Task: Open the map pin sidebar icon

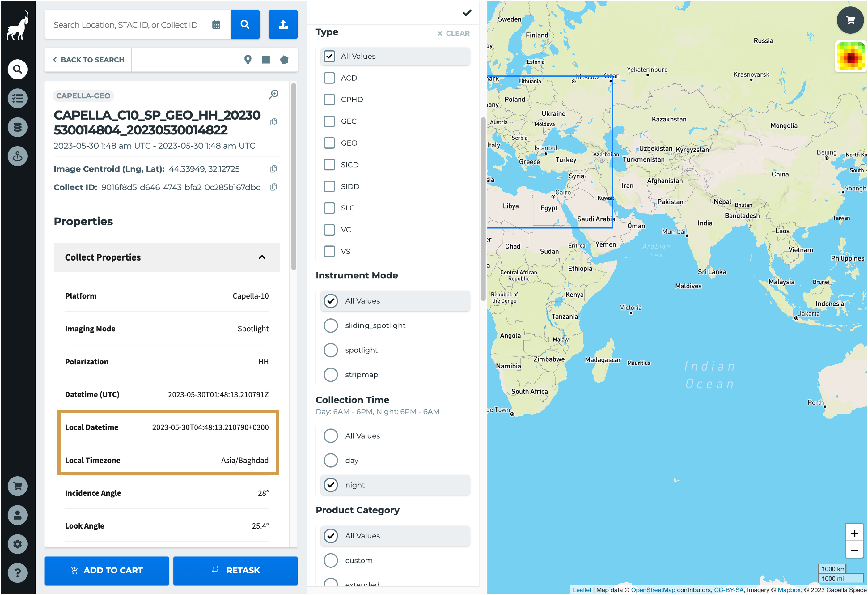Action: (x=18, y=156)
